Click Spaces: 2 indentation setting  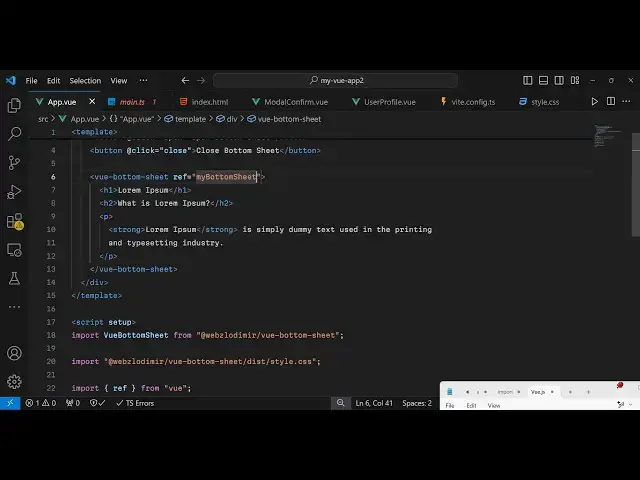417,403
